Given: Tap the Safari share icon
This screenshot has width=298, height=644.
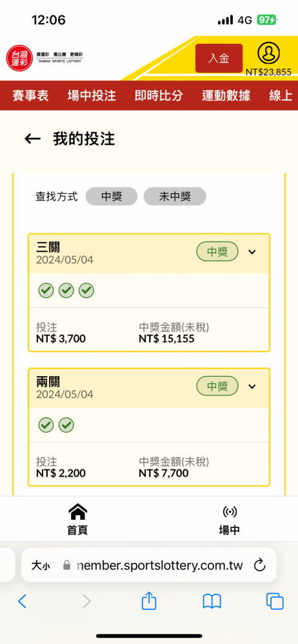Looking at the screenshot, I should point(149,601).
